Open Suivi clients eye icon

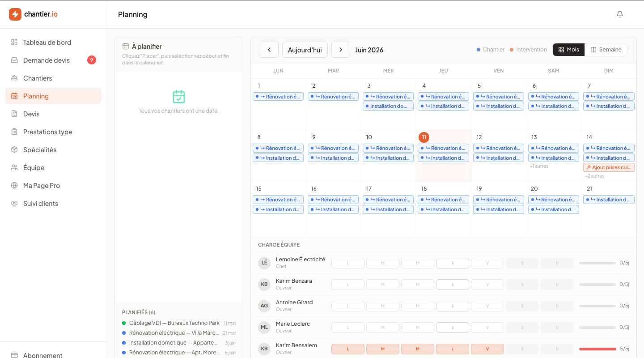tap(14, 204)
